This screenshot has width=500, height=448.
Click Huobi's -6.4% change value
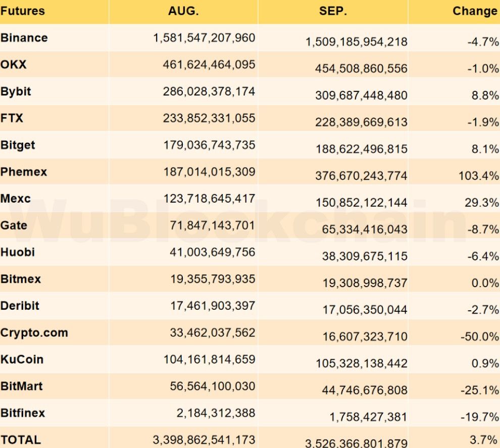[483, 256]
